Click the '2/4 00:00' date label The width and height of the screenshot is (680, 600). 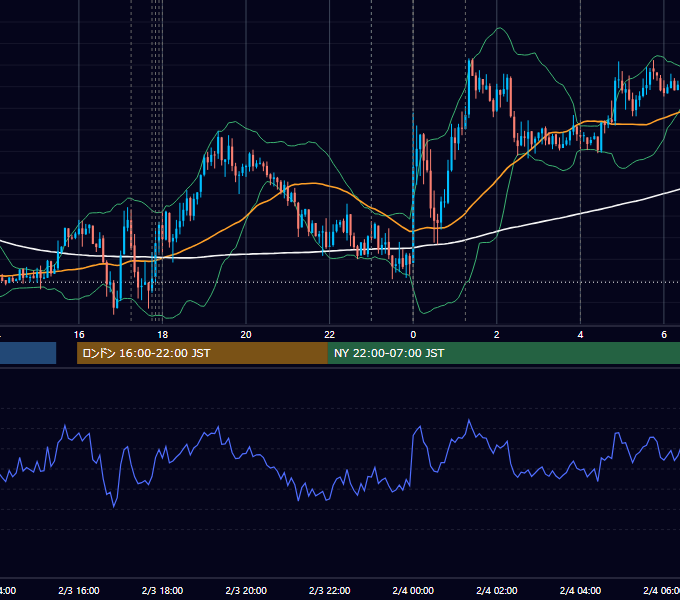413,590
